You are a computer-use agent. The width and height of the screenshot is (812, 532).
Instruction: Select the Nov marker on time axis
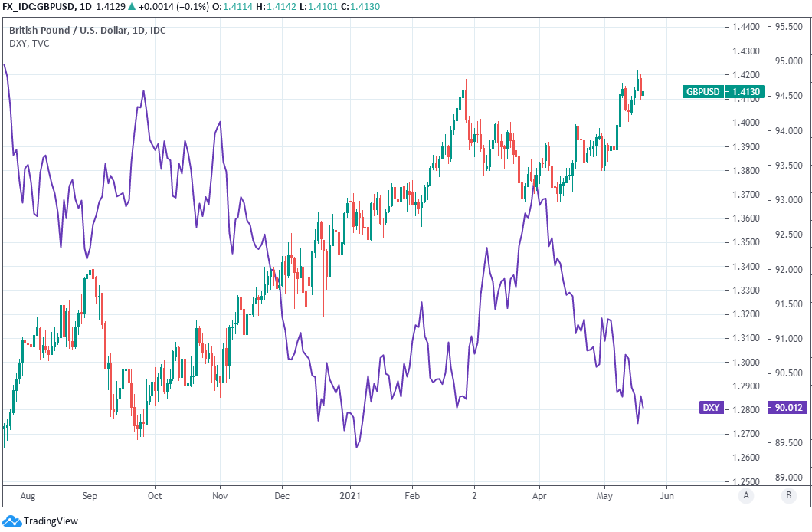coord(220,496)
